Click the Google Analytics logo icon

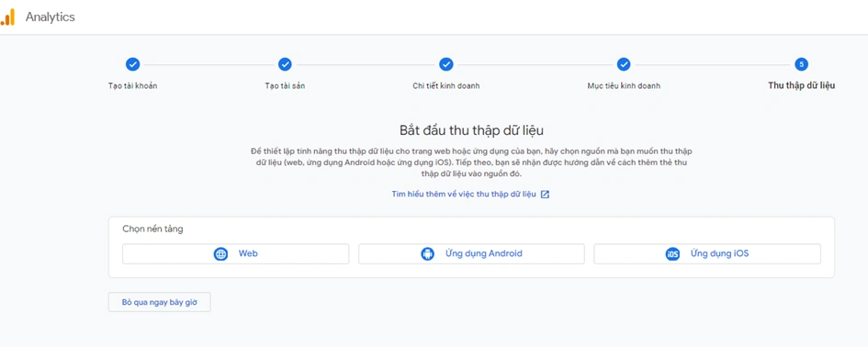(7, 17)
